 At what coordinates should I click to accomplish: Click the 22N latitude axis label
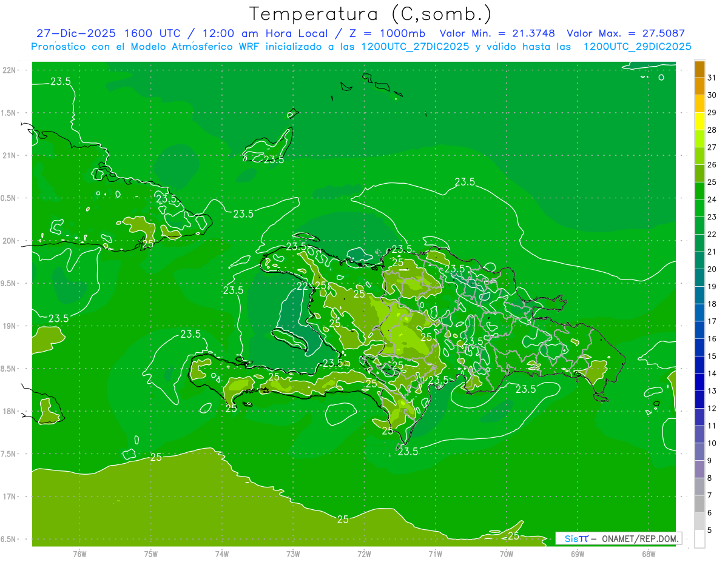click(x=10, y=70)
